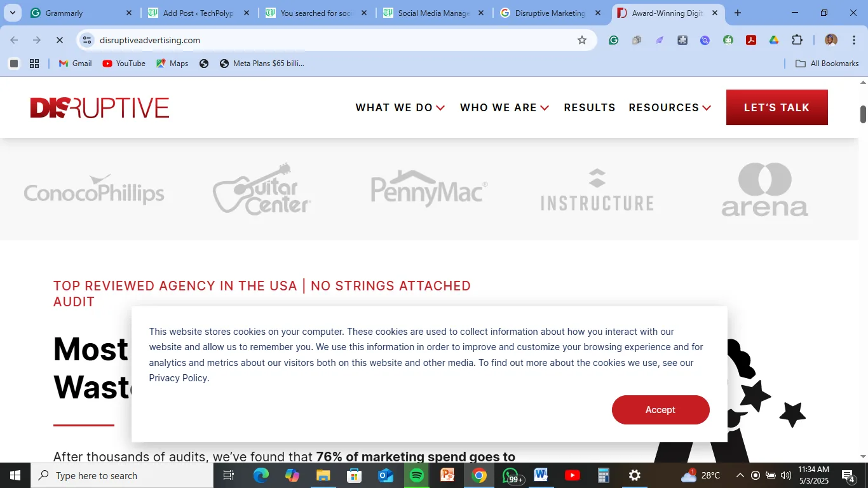The width and height of the screenshot is (868, 488).
Task: Expand the WHO WE ARE menu
Action: [505, 107]
